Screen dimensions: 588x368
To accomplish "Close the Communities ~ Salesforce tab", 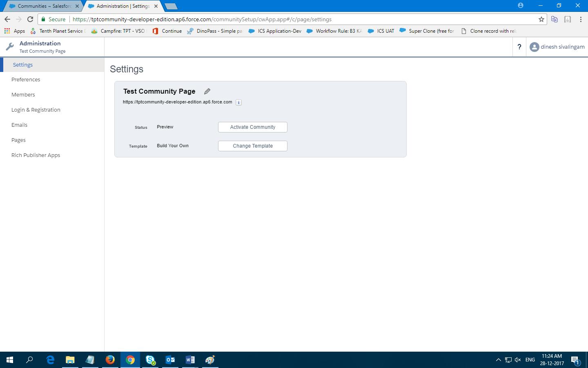I will [77, 6].
